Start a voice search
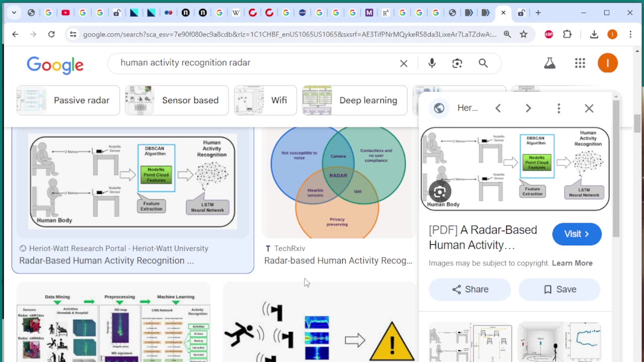This screenshot has width=644, height=362. pos(432,63)
